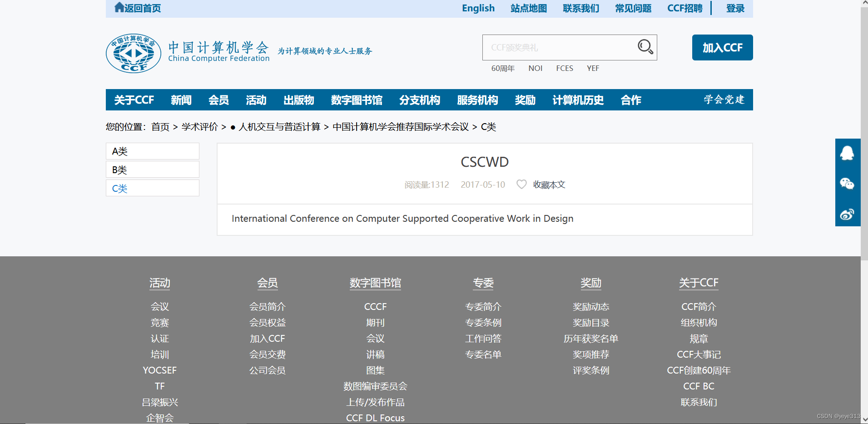Click the heart icon next to 收藏本文
Image resolution: width=868 pixels, height=424 pixels.
click(x=521, y=184)
